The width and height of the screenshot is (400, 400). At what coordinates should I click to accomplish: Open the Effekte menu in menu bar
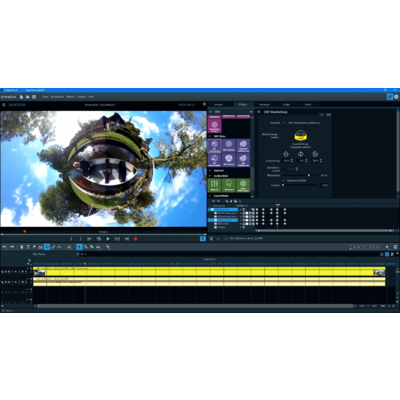(70, 97)
